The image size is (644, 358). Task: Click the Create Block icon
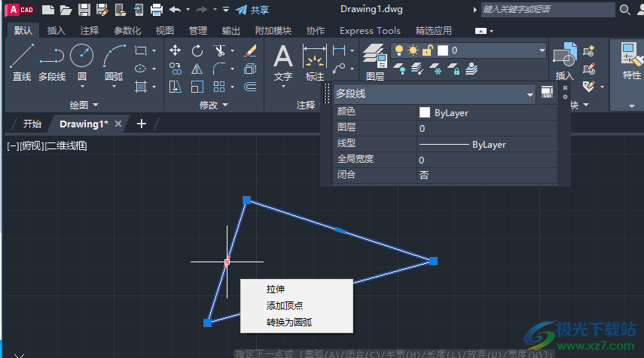coord(588,51)
